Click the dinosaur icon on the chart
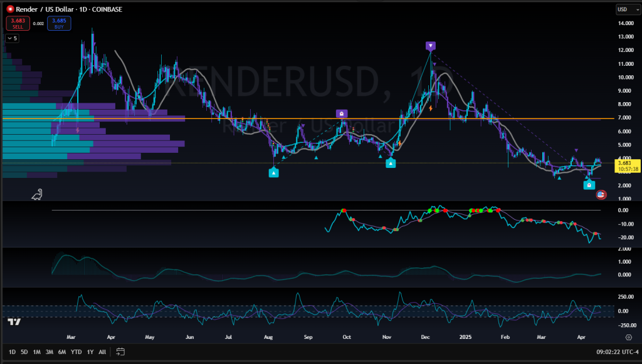 (x=37, y=194)
